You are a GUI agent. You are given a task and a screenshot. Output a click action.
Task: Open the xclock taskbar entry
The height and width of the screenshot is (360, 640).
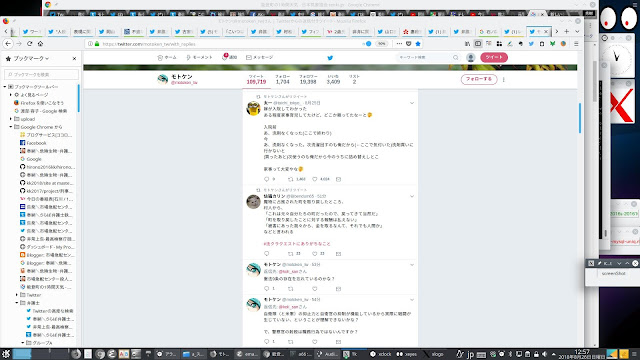tap(381, 354)
